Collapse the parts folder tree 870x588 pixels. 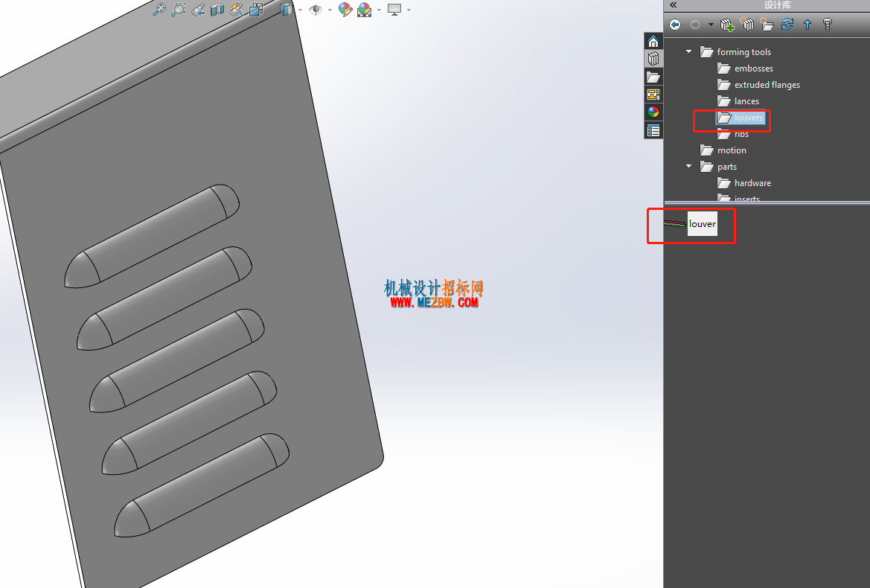pyautogui.click(x=688, y=167)
